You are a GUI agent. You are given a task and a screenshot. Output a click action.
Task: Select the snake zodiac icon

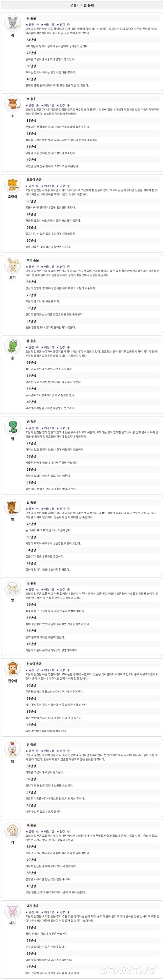coord(12,427)
